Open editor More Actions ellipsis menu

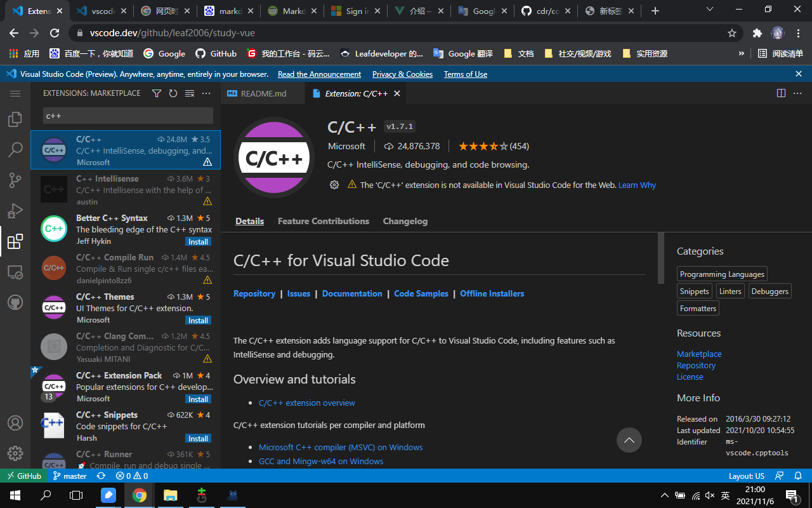(797, 93)
